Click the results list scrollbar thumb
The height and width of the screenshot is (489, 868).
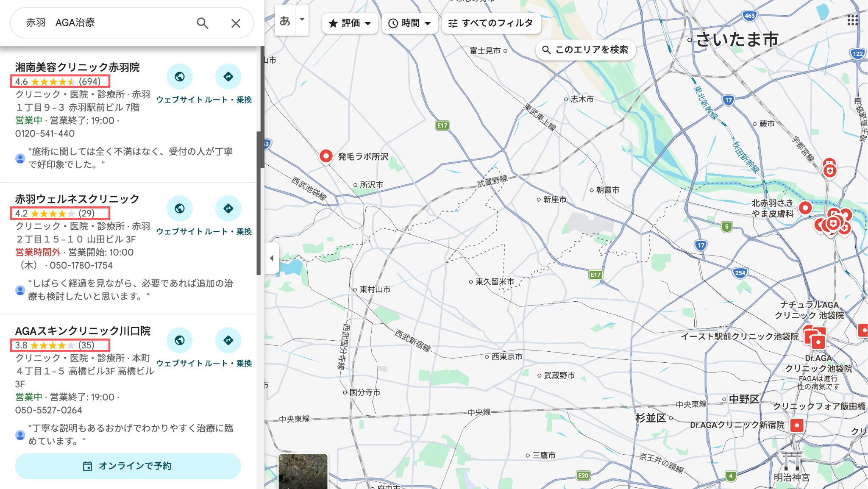(259, 203)
